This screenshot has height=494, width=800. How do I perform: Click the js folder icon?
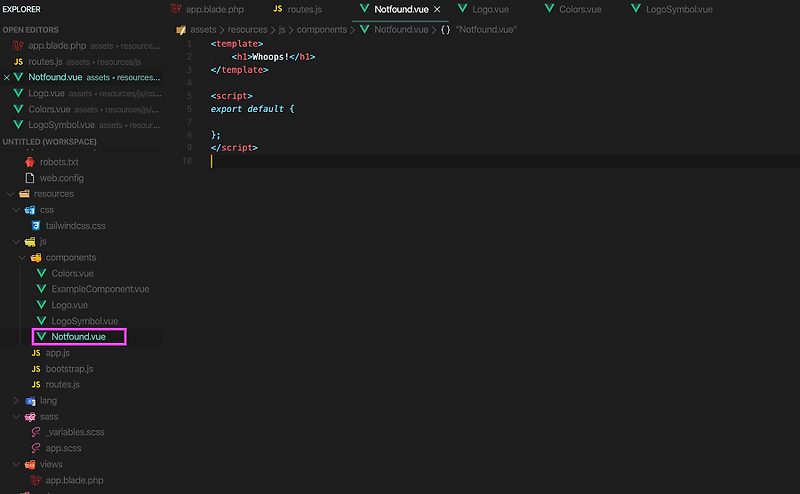(x=30, y=241)
